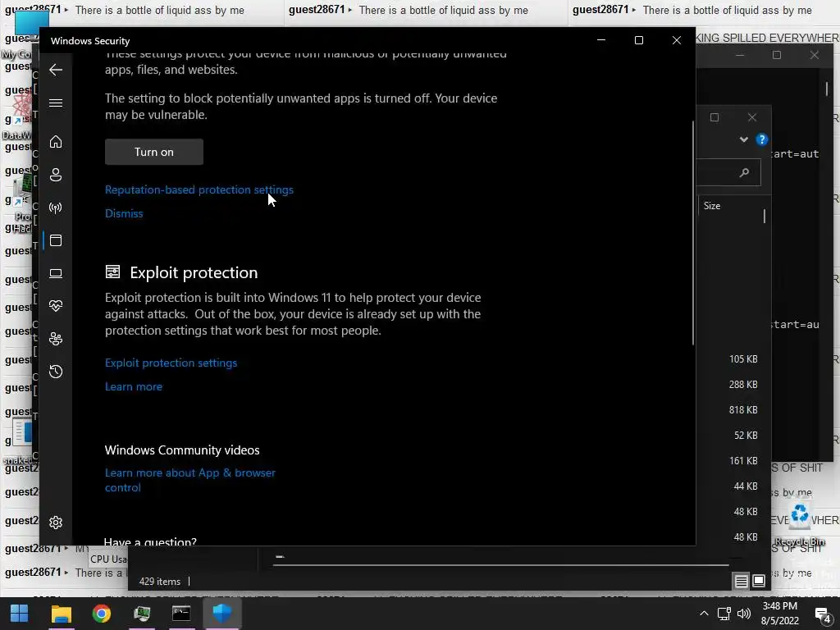Switch File Explorer to details view icon
The height and width of the screenshot is (630, 840).
click(741, 582)
